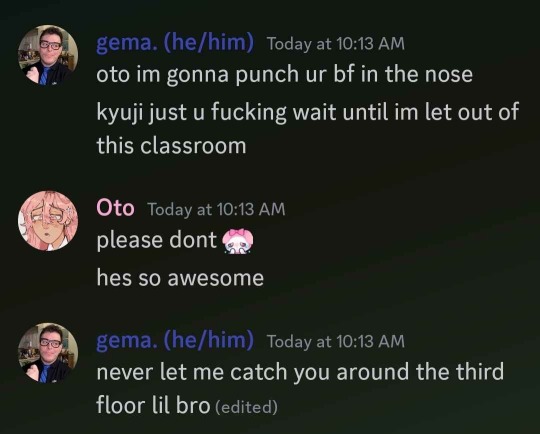The width and height of the screenshot is (540, 434).
Task: Select the 'please dont' message text
Action: 157,240
